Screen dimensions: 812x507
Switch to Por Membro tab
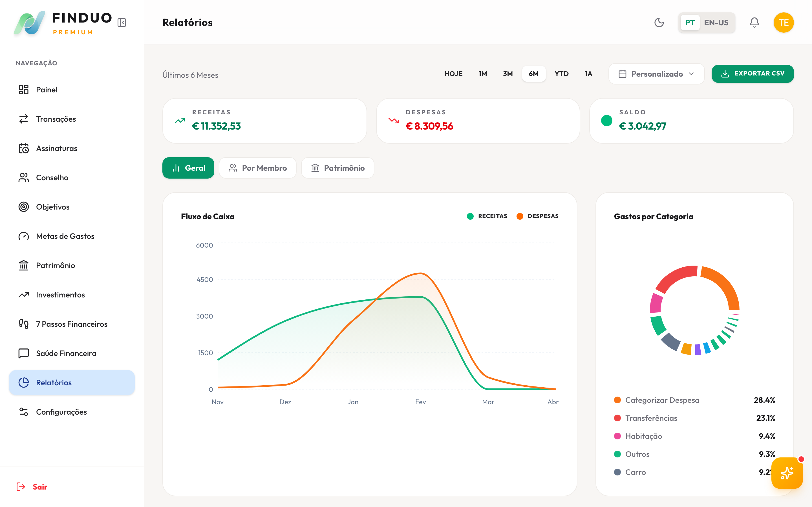(x=258, y=168)
